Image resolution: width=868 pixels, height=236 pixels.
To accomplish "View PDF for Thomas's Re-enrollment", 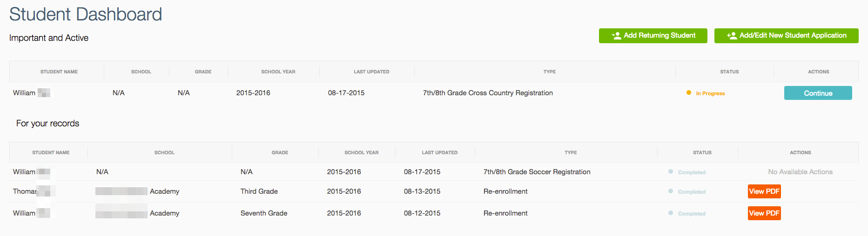I will click(x=764, y=191).
